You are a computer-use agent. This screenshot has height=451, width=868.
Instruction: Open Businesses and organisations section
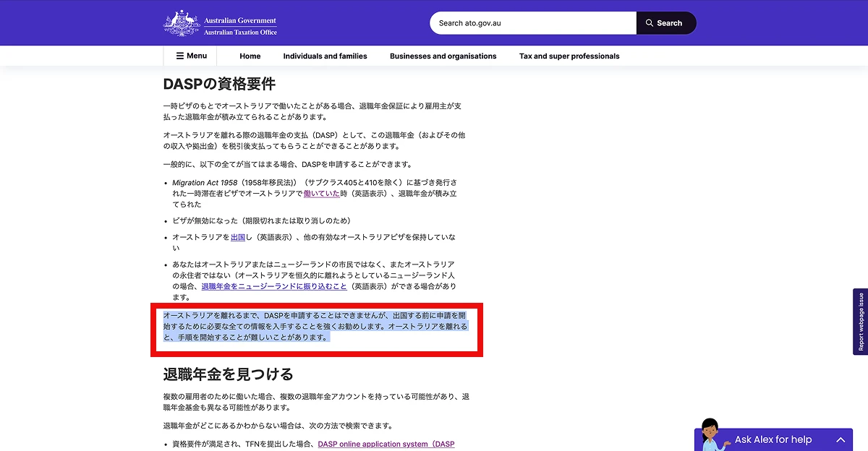tap(443, 56)
